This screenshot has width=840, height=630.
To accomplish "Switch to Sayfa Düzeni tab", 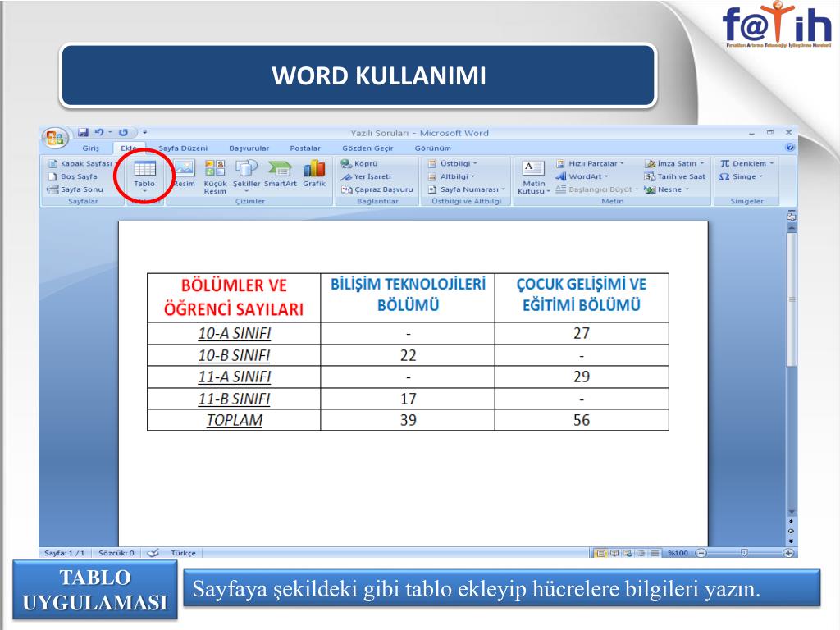I will coord(183,148).
